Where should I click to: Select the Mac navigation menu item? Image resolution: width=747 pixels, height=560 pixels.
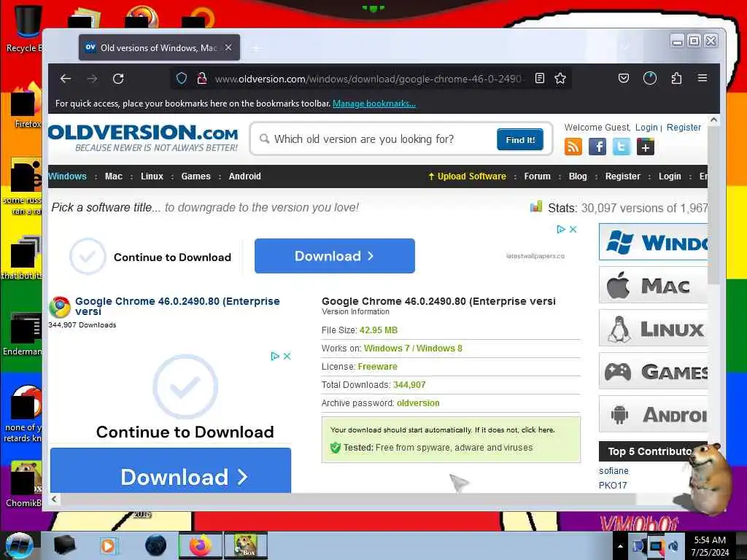(113, 176)
